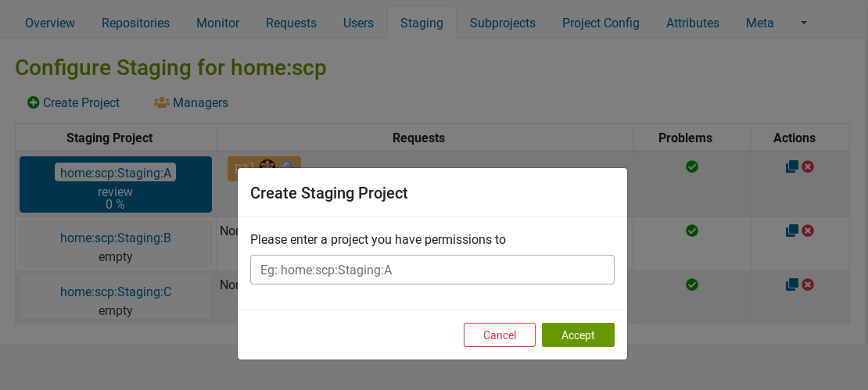The height and width of the screenshot is (390, 868).
Task: Expand the tab overflow dropdown arrow
Action: click(804, 23)
